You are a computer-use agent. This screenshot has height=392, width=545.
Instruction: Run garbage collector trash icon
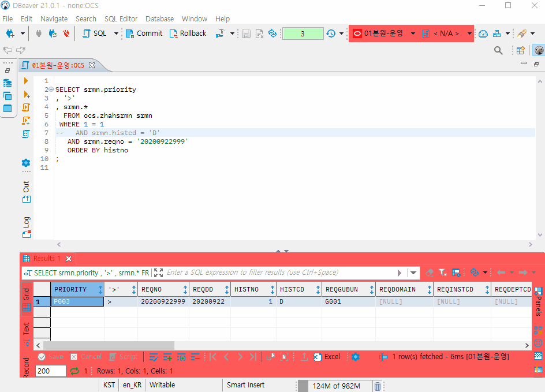click(x=378, y=386)
